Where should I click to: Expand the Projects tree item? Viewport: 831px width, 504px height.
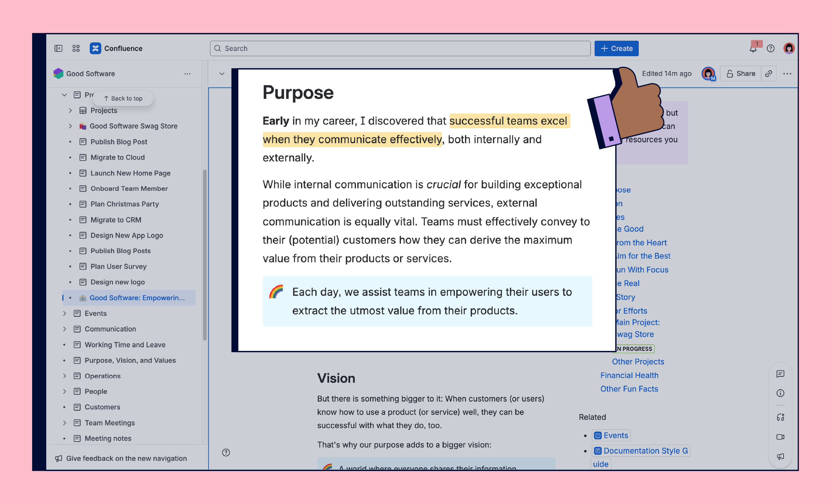pos(70,110)
